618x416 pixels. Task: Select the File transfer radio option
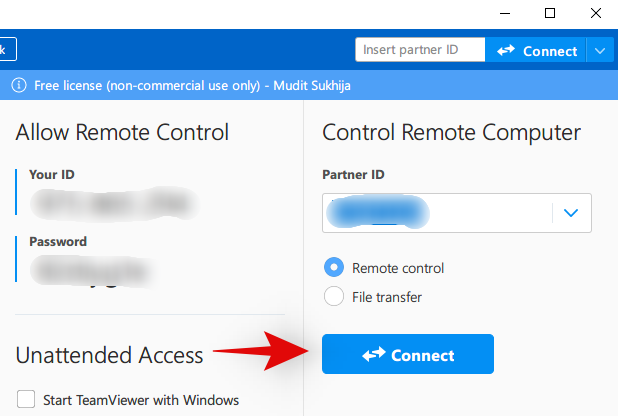[334, 296]
